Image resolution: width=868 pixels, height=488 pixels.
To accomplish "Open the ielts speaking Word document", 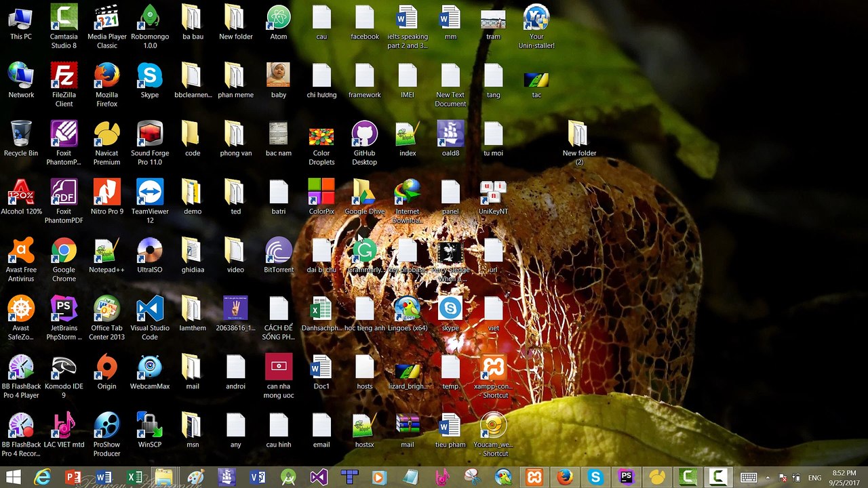I will point(408,26).
